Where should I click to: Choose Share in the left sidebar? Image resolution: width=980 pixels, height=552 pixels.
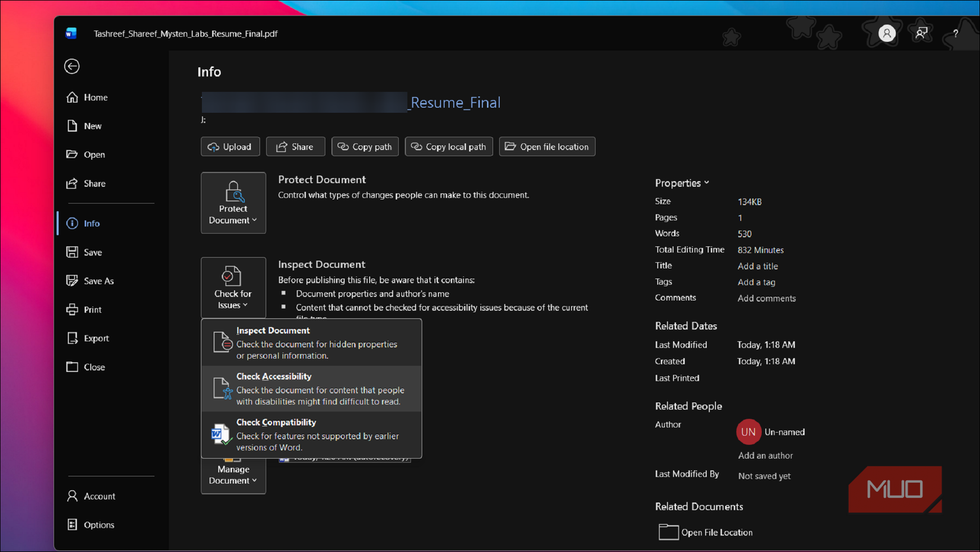pos(86,184)
